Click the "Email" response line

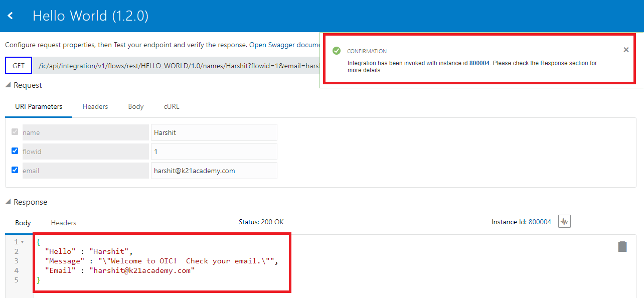click(x=119, y=270)
